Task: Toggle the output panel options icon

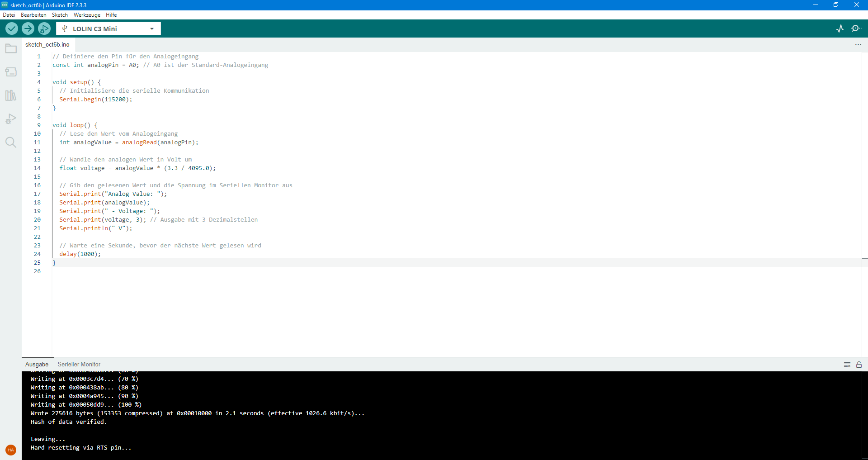Action: coord(847,364)
